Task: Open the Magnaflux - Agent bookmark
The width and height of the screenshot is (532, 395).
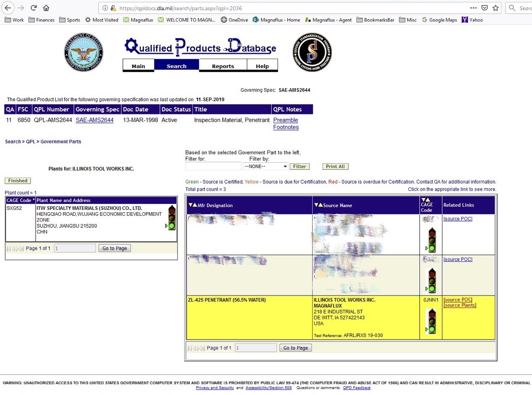Action: pos(328,20)
